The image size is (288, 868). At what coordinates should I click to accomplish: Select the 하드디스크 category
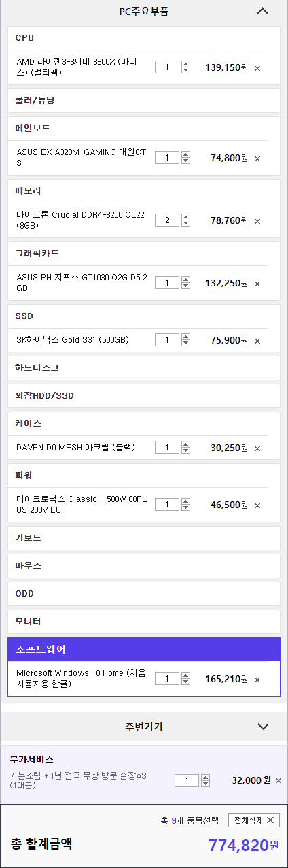tap(144, 368)
